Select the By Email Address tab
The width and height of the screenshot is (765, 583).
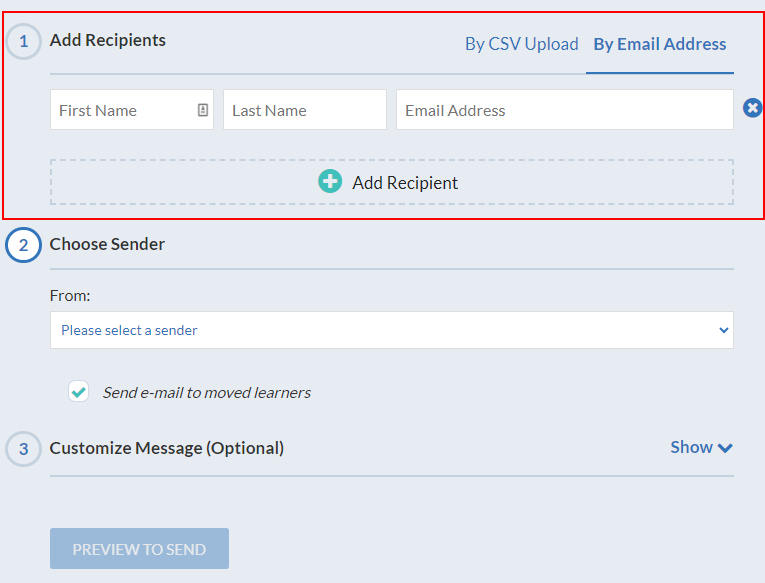pos(660,44)
